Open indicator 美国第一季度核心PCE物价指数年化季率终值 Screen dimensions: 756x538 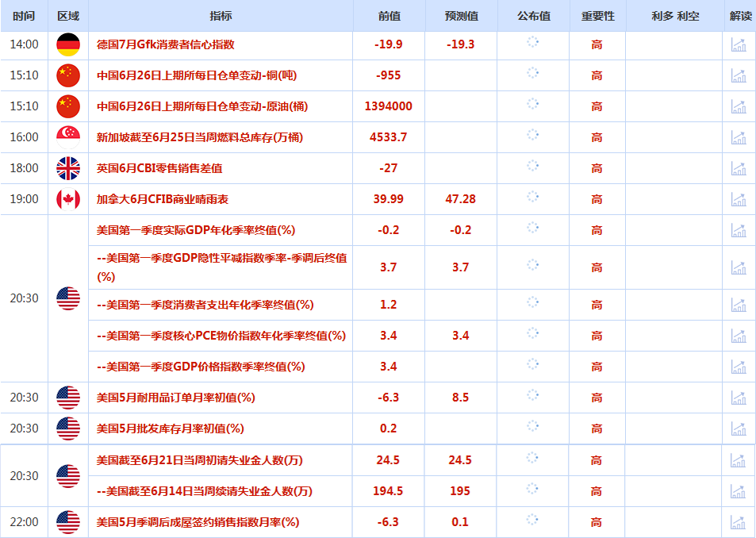pos(221,336)
